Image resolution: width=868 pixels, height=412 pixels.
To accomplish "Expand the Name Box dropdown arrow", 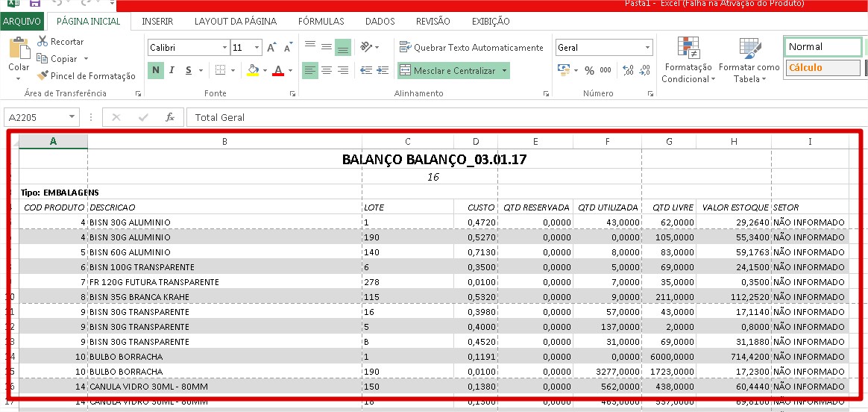I will (x=72, y=118).
